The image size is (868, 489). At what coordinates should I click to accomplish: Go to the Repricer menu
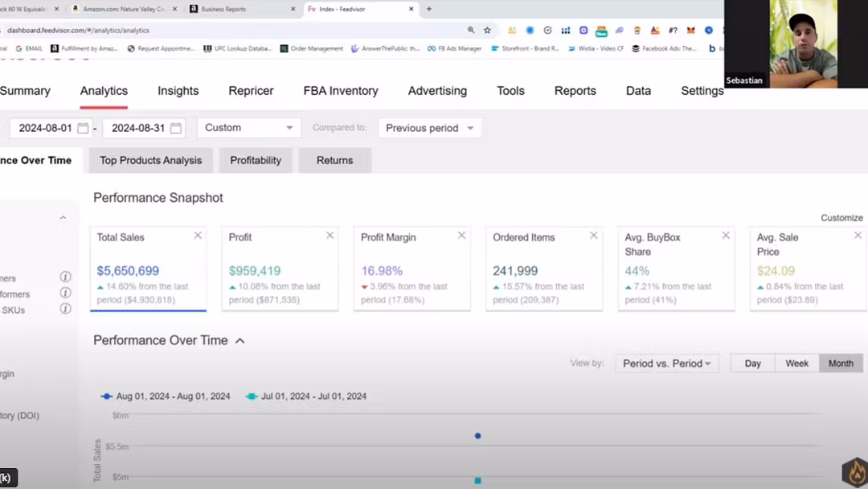point(251,91)
